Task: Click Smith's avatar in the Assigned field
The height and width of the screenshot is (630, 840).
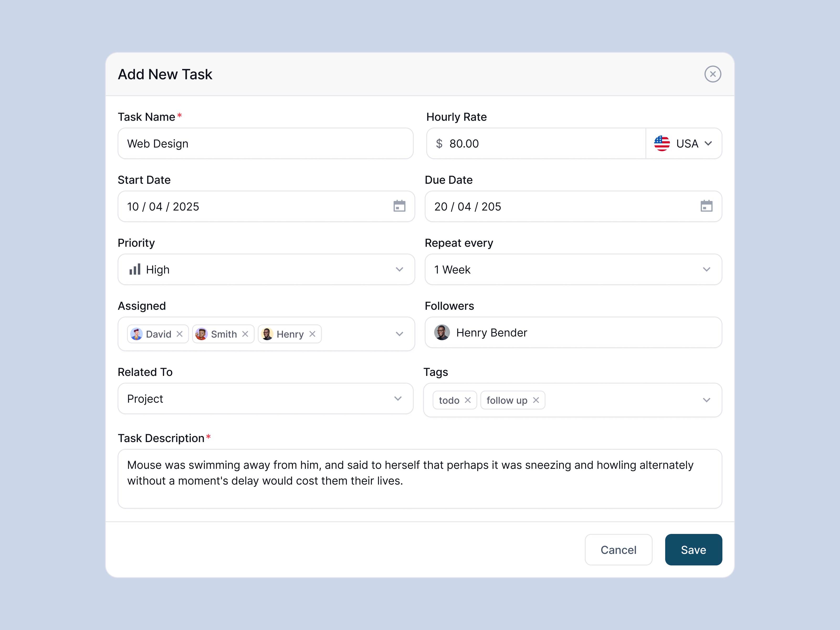Action: point(202,334)
